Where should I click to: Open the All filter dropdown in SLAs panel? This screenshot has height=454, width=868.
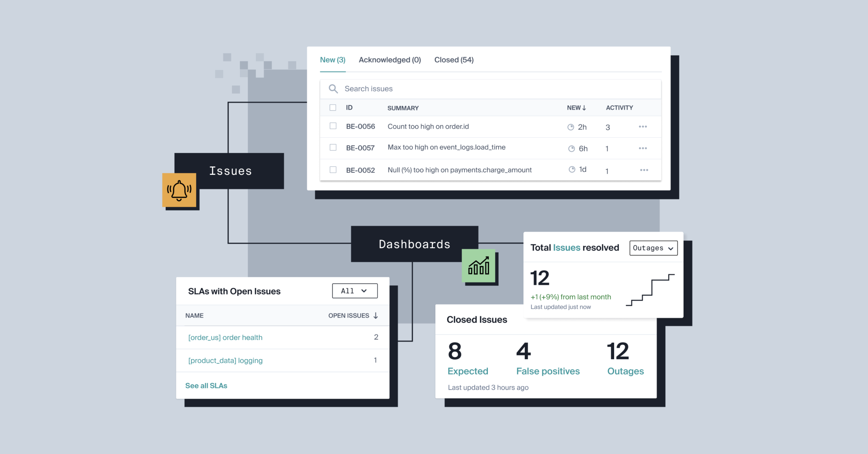354,291
